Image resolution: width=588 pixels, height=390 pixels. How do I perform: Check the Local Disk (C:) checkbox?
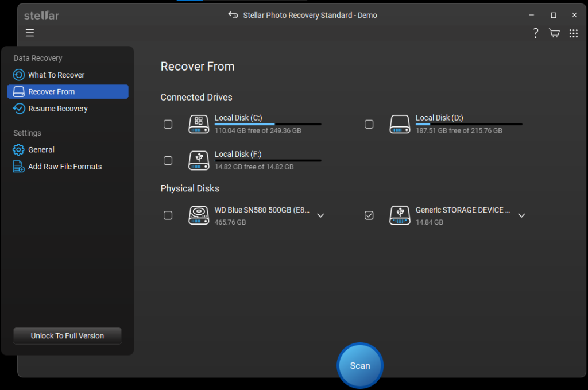point(168,124)
